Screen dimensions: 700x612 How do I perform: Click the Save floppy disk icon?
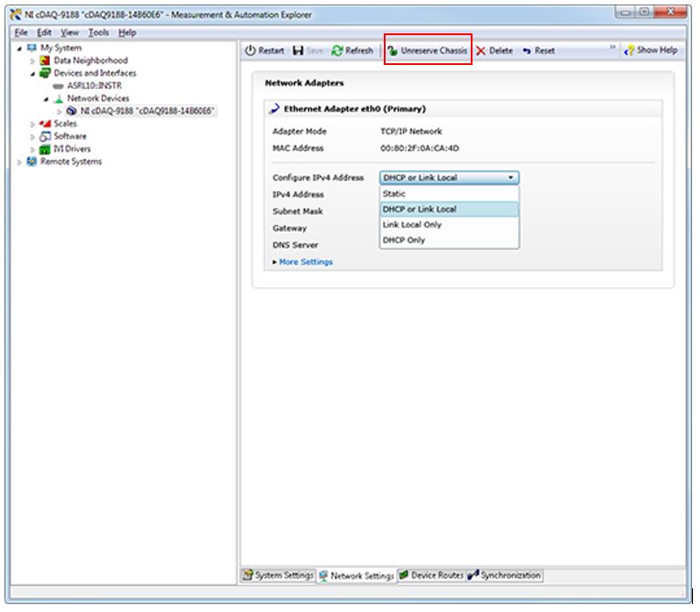tap(298, 50)
